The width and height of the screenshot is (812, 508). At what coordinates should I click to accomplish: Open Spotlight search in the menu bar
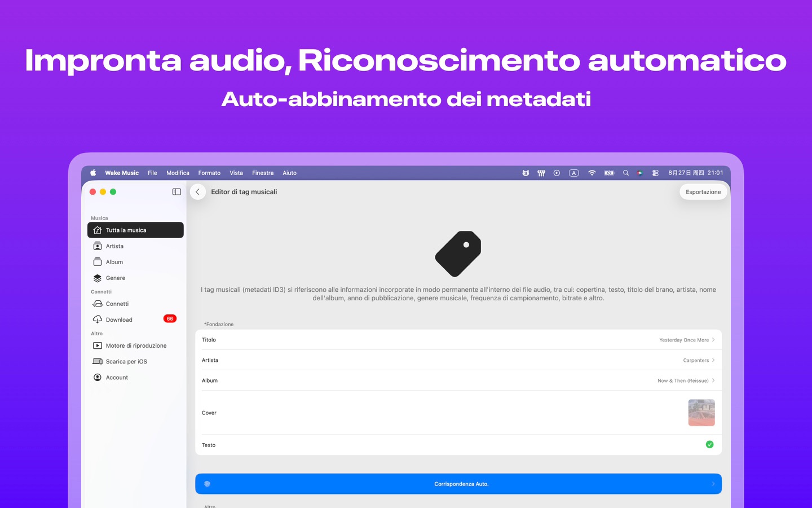[625, 173]
